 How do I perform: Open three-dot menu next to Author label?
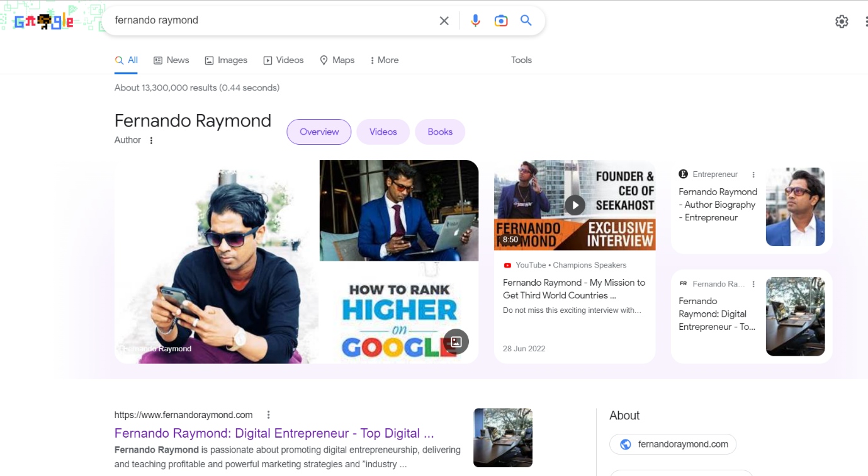click(x=151, y=140)
